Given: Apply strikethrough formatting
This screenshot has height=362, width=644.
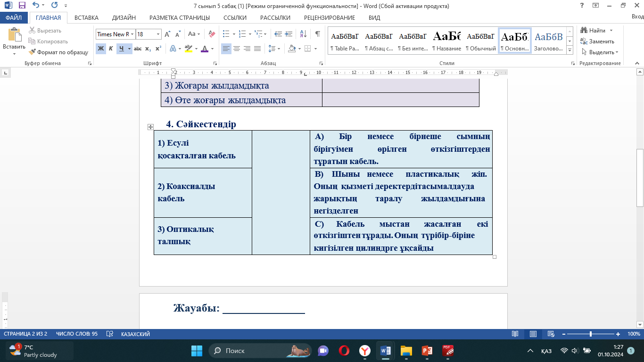Looking at the screenshot, I should click(138, 49).
